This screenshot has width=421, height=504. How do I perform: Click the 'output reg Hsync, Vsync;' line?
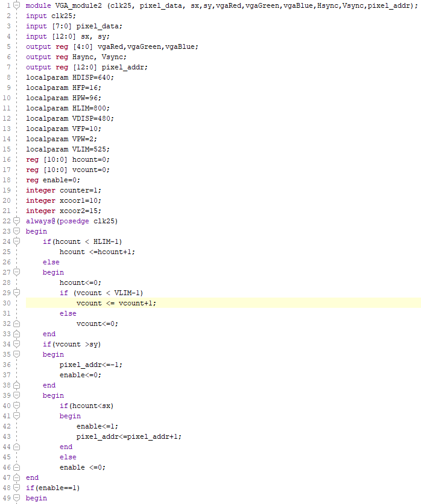pos(76,57)
